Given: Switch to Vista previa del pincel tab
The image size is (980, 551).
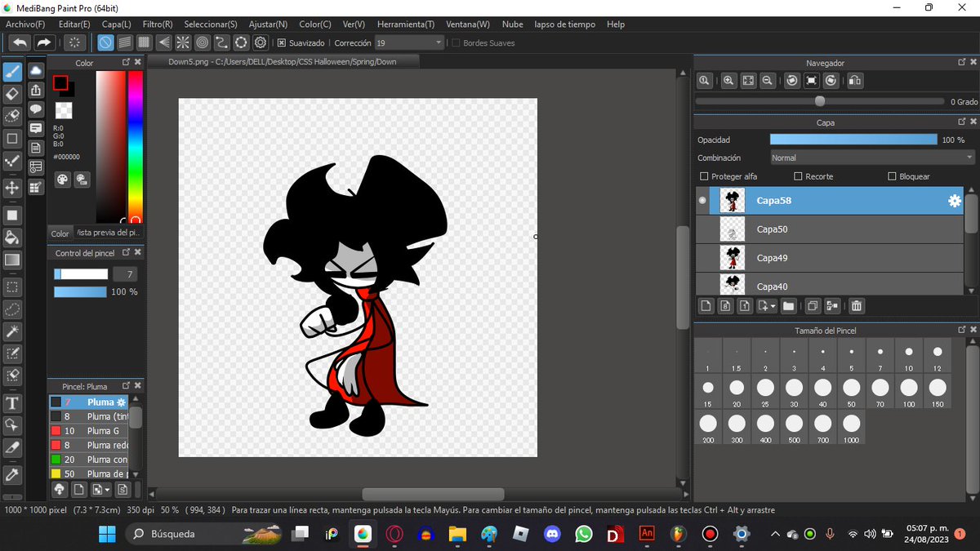Looking at the screenshot, I should [x=109, y=233].
